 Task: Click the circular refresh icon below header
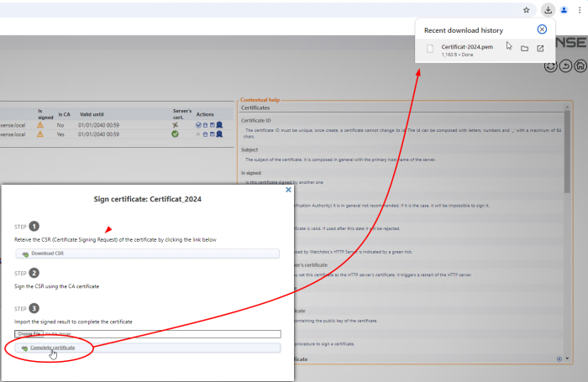coord(551,65)
